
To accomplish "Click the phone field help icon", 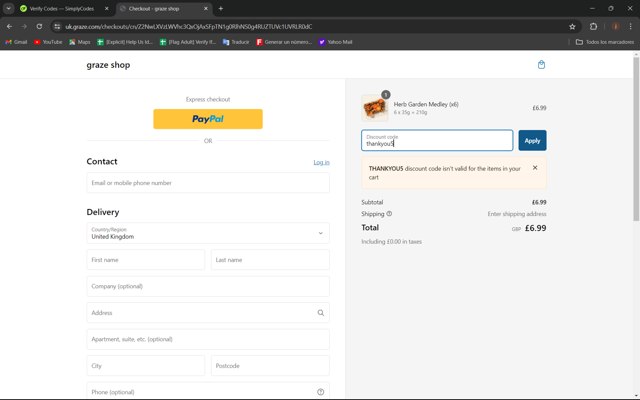I will (320, 392).
